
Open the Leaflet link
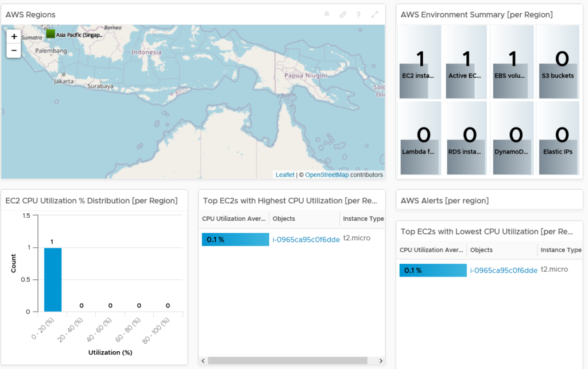coord(285,175)
